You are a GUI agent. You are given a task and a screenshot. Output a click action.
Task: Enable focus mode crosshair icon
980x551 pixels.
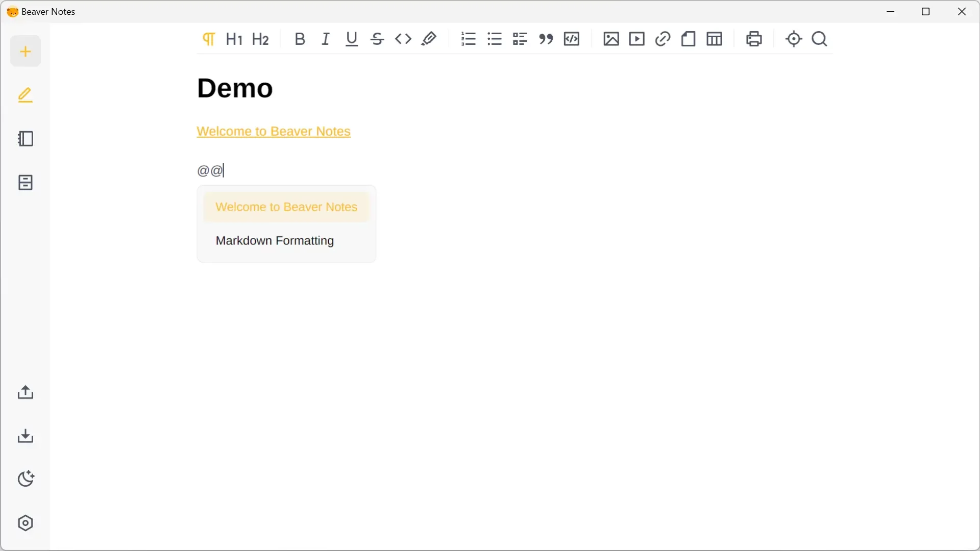794,39
